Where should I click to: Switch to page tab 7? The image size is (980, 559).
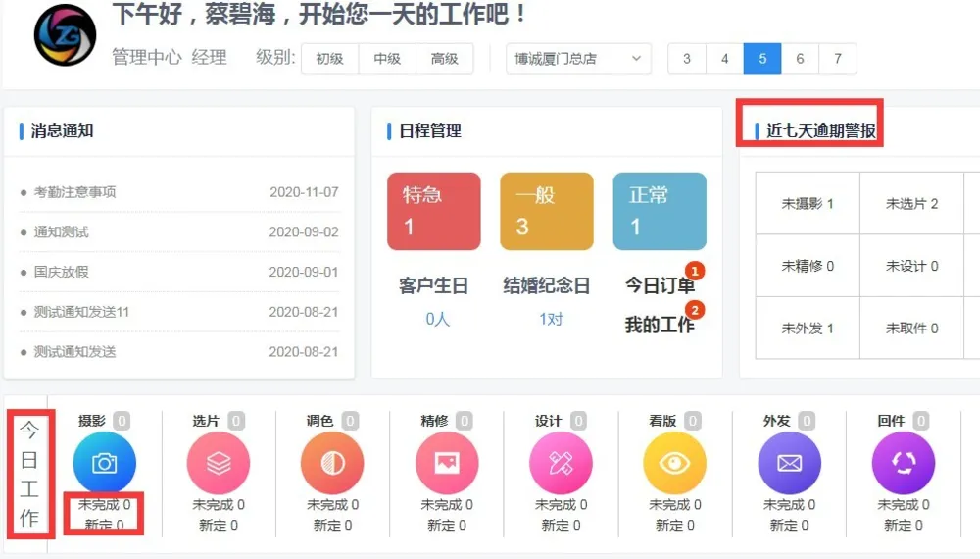[x=838, y=59]
